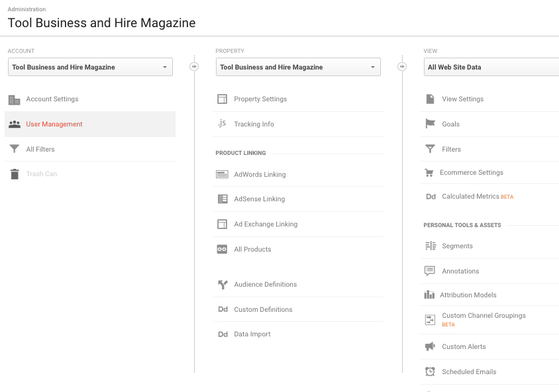This screenshot has width=559, height=392.
Task: Click the All Filters funnel icon
Action: (x=15, y=148)
